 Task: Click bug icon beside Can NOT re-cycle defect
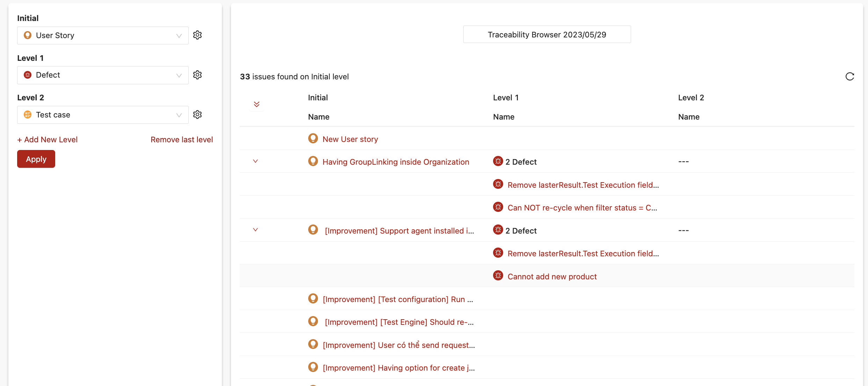click(498, 207)
